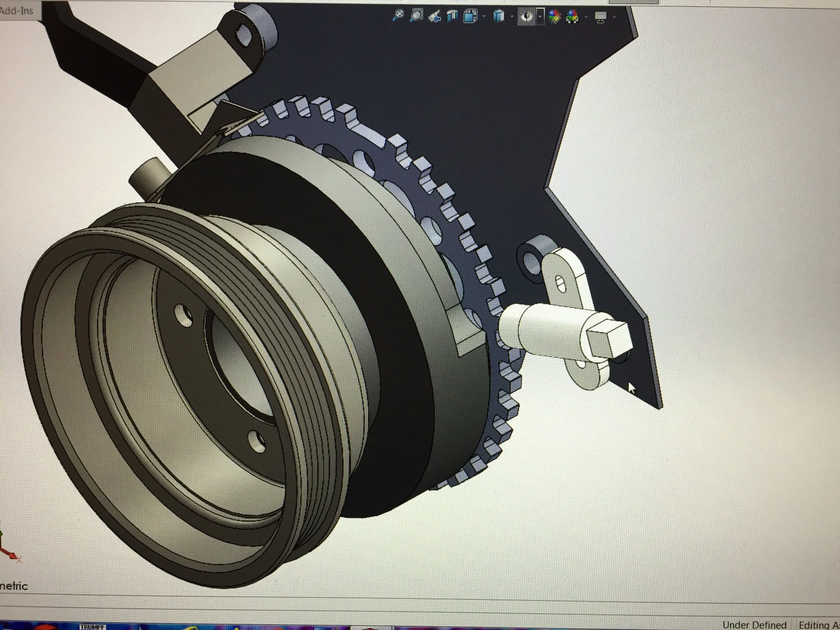Viewport: 840px width, 630px height.
Task: Choose the Display Style cube icon
Action: [499, 16]
